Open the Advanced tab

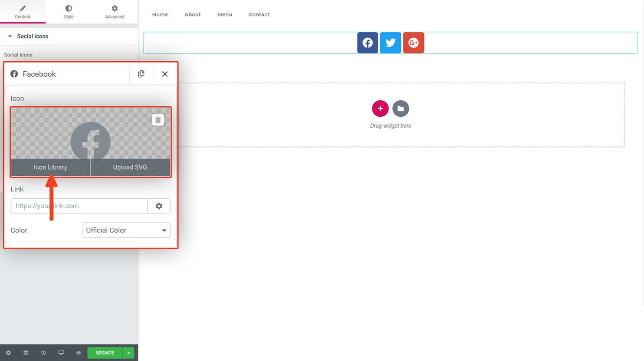coord(115,12)
